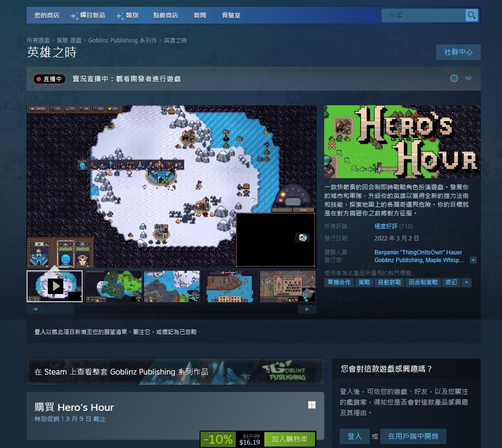The height and width of the screenshot is (448, 502).
Task: Click the -10% discount badge
Action: tap(218, 439)
